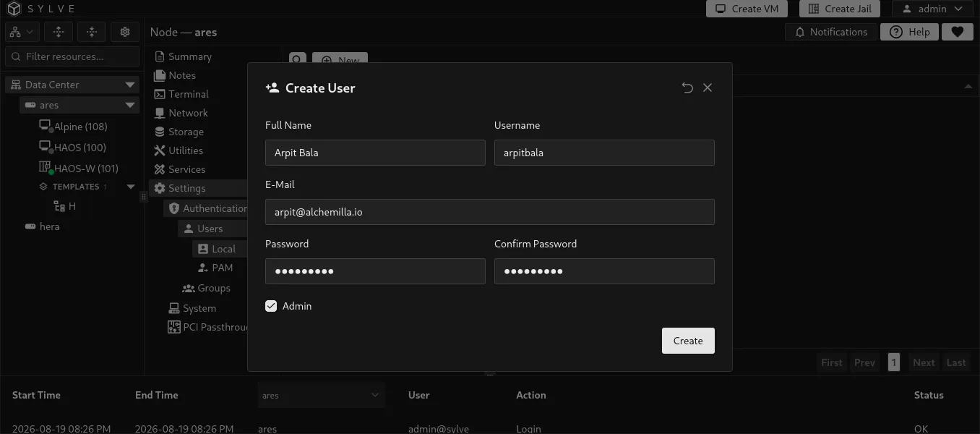Go to Prev page of table
Screen dimensions: 980x434
click(864, 362)
